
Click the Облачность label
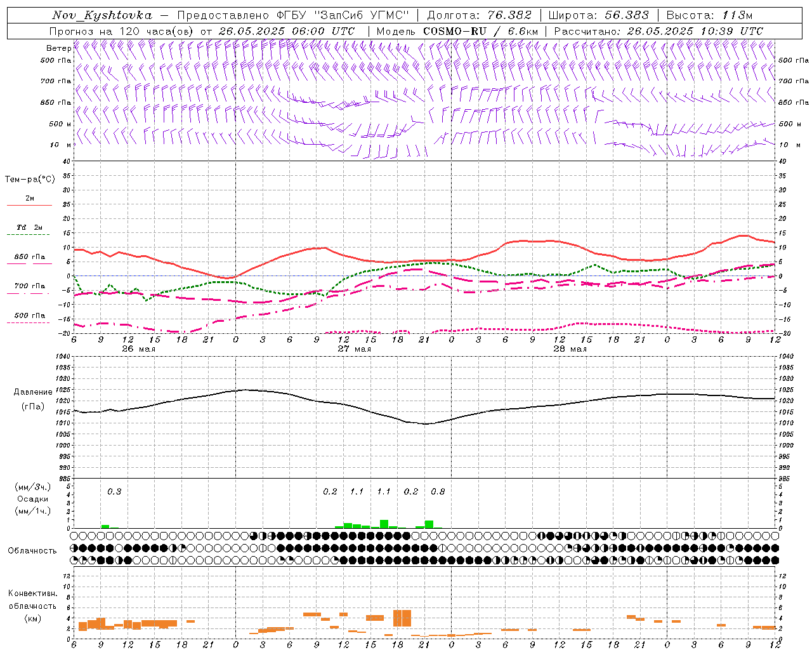pos(32,550)
